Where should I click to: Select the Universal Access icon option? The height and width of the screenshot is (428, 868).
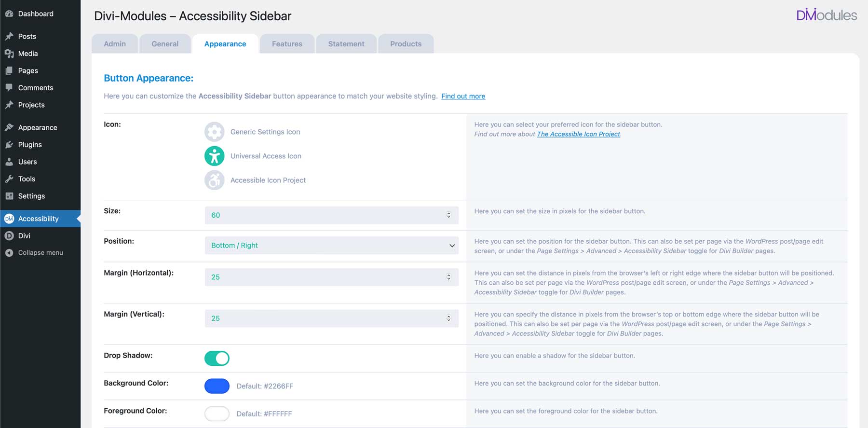tap(215, 156)
